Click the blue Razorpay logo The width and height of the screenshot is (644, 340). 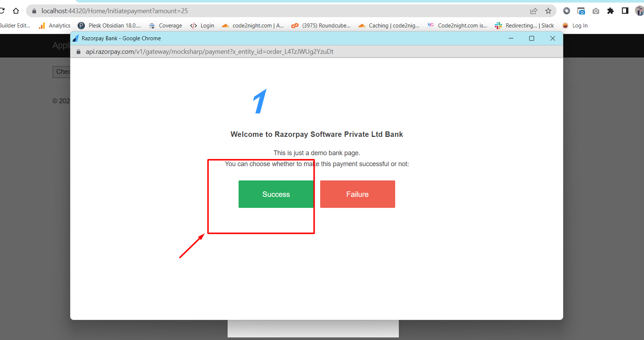(260, 101)
